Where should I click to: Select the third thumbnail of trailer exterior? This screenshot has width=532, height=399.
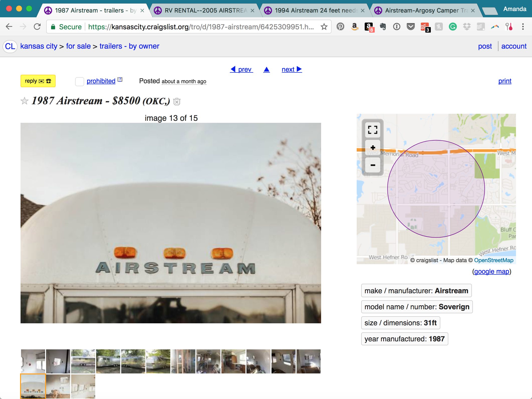(83, 361)
